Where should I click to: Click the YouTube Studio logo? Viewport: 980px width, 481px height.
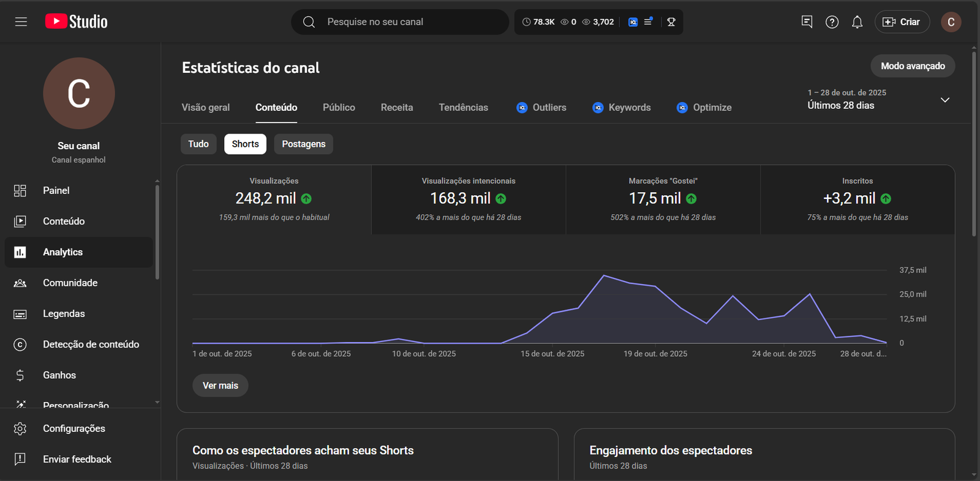click(x=77, y=22)
